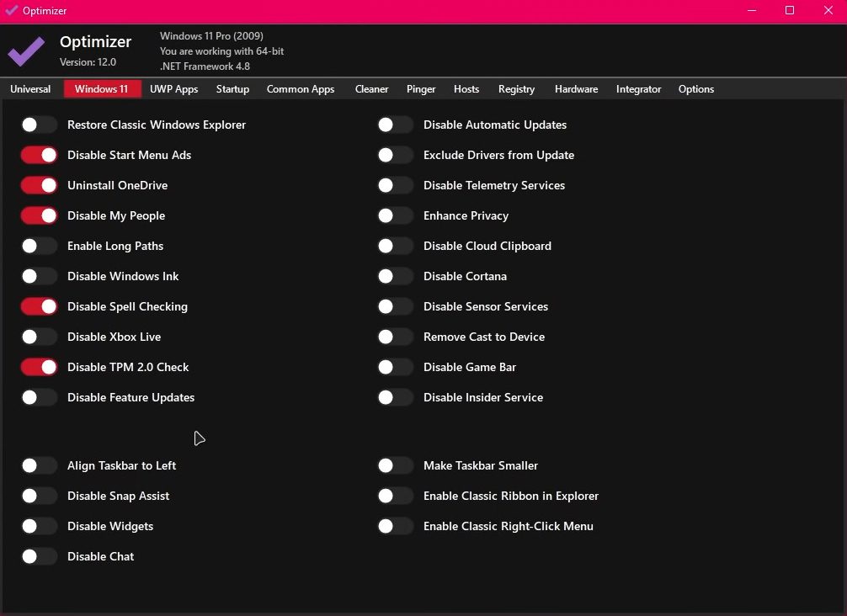Click the 'Version: 12.0' text
Screen dimensions: 847x616
88,62
